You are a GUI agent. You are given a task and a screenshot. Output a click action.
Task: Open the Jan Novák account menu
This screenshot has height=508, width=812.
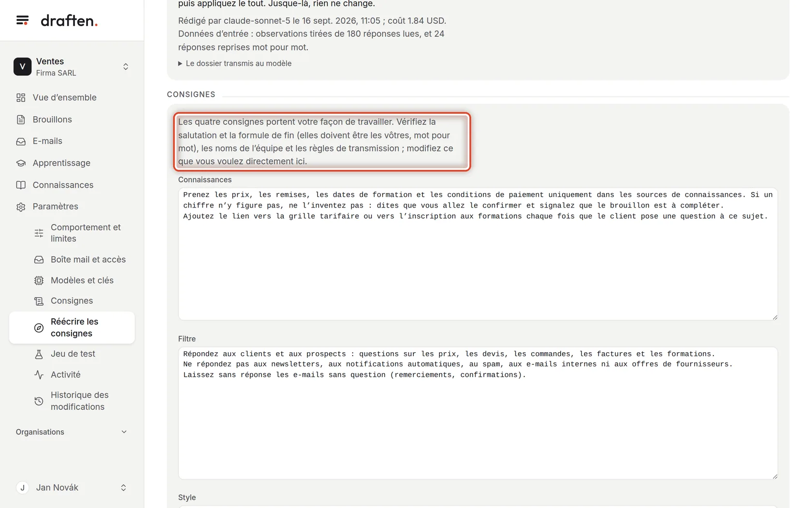tap(72, 488)
